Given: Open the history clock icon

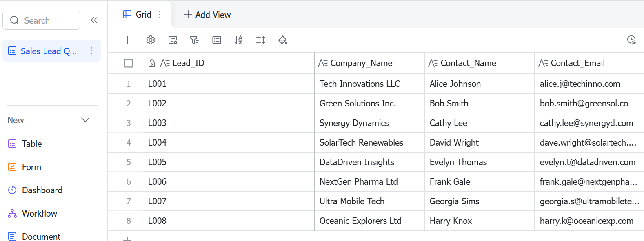Looking at the screenshot, I should 631,40.
